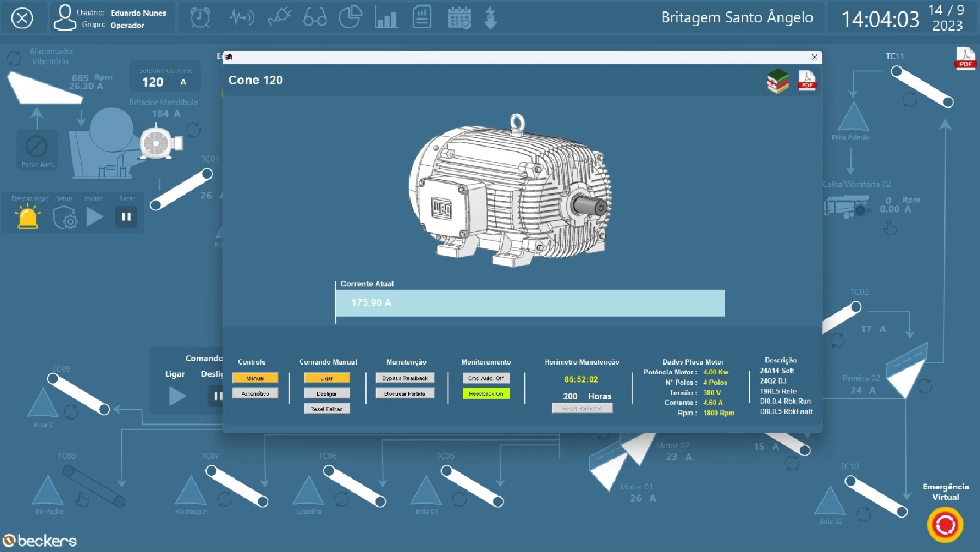
Task: Open the bar chart statistics icon
Action: (386, 17)
